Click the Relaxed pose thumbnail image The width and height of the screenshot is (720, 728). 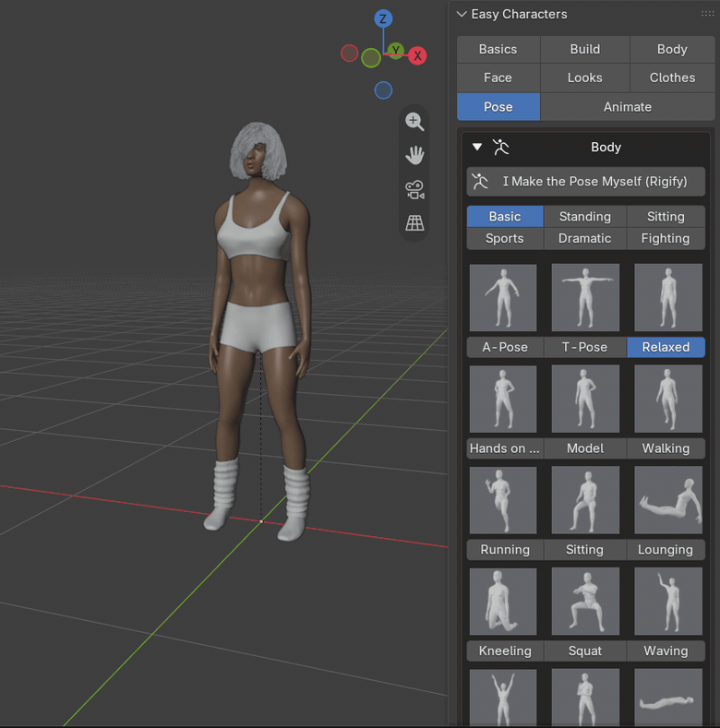(668, 298)
